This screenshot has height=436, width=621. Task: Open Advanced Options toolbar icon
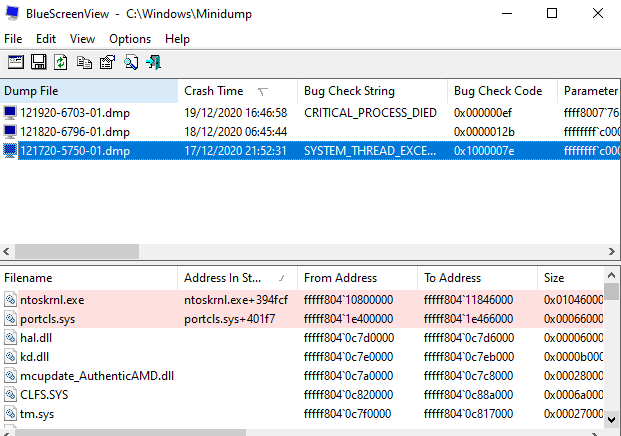(15, 63)
